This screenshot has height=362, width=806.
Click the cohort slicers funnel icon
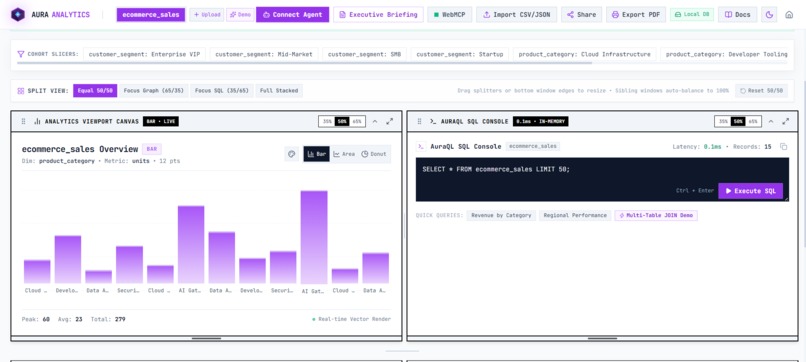21,54
